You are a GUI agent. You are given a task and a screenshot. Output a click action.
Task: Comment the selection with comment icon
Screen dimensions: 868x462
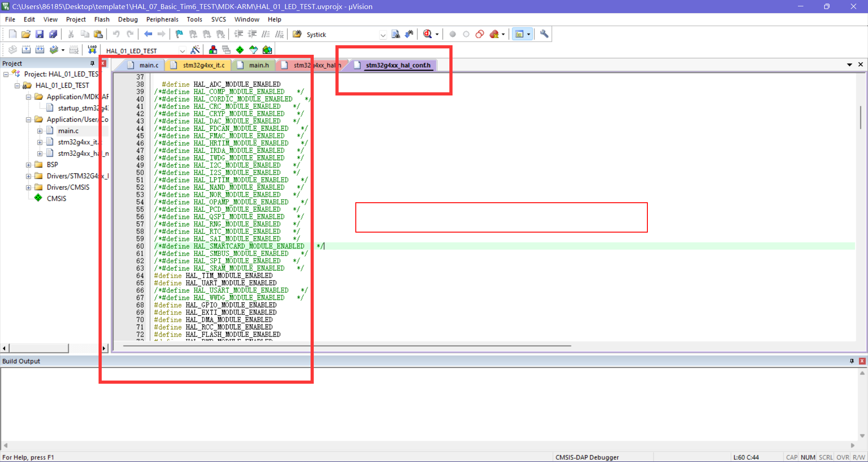tap(266, 34)
